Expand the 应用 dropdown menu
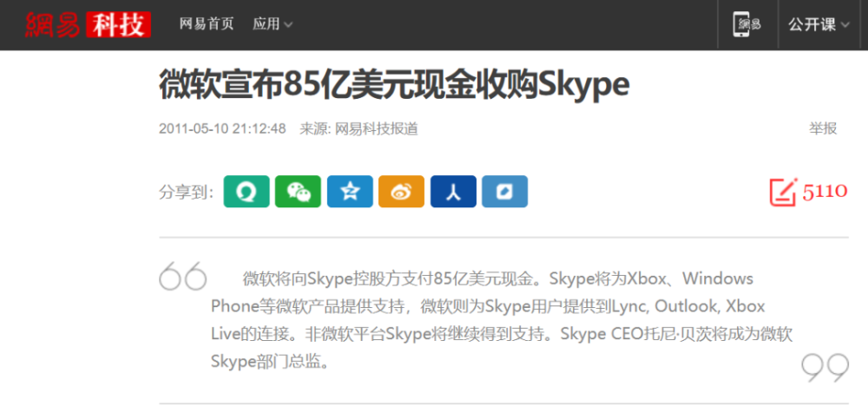 pyautogui.click(x=273, y=24)
